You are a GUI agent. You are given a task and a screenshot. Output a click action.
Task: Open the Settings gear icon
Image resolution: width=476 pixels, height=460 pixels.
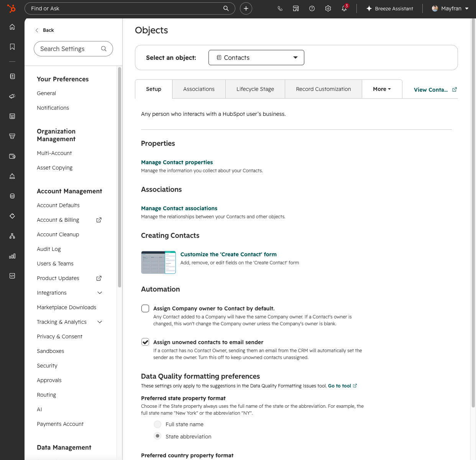pos(328,8)
